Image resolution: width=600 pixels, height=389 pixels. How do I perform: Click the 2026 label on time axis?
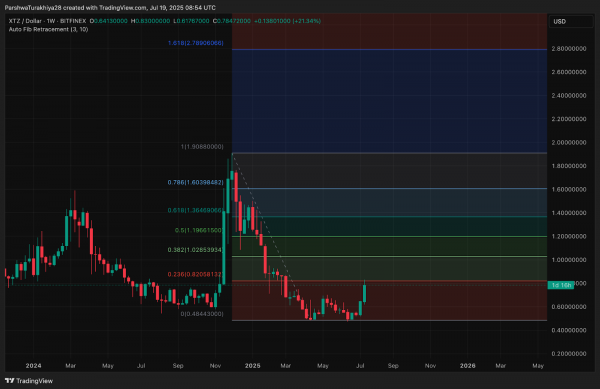pyautogui.click(x=468, y=366)
